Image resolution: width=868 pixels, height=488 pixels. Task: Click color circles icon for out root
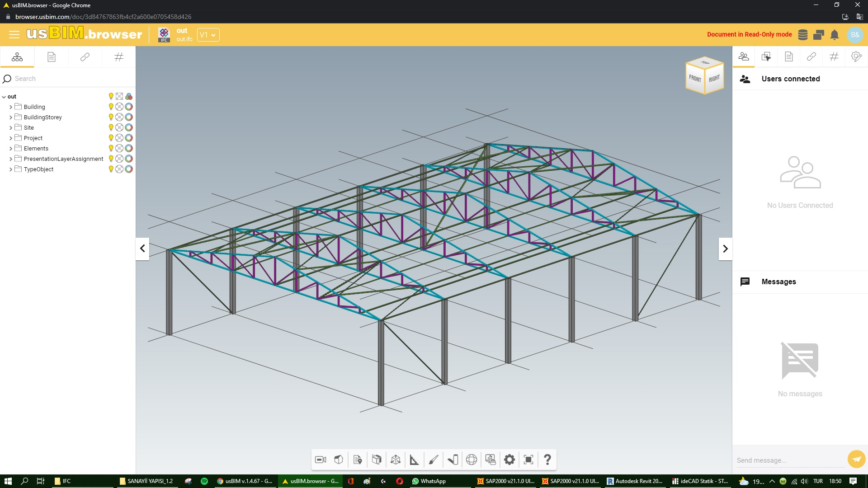pyautogui.click(x=129, y=96)
